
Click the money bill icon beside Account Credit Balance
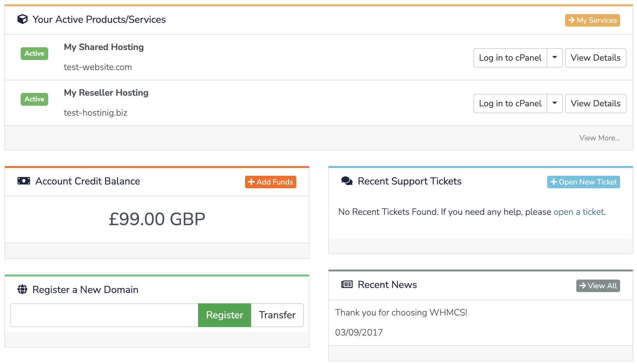(24, 181)
